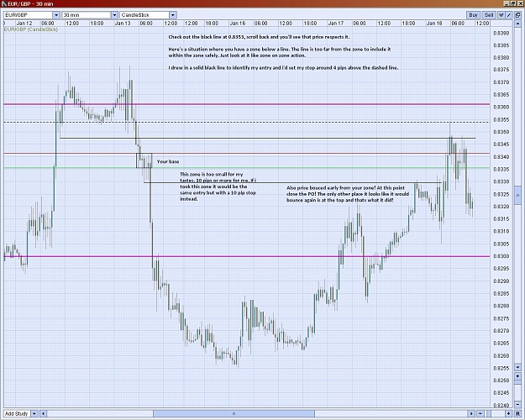Click the 'Your base' chart annotation
Viewport: 525px width, 420px height.
coord(168,161)
